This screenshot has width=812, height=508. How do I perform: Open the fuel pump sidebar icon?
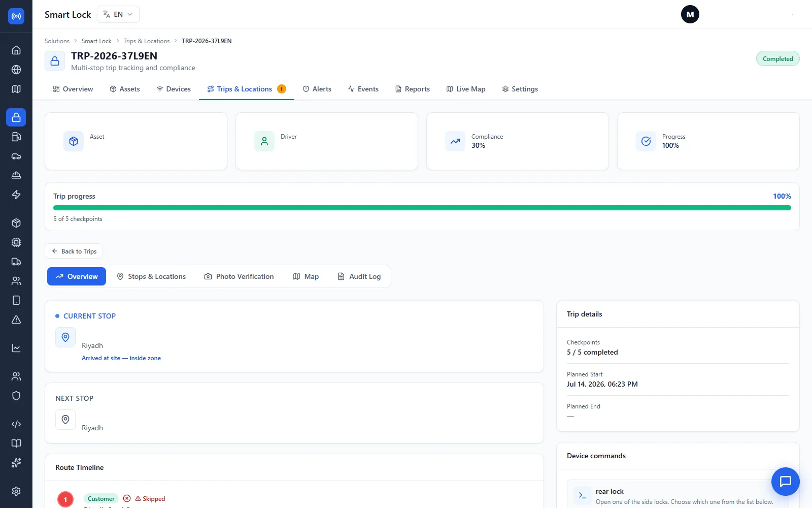(16, 137)
